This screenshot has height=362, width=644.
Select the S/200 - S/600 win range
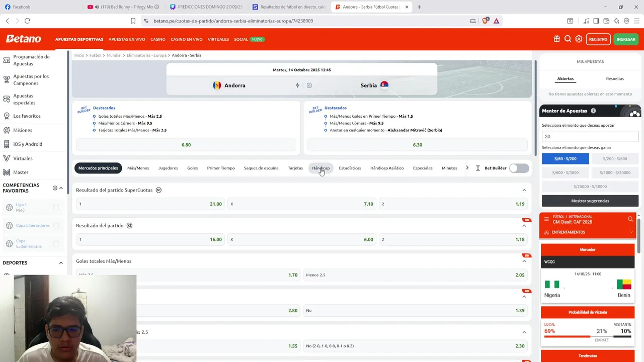615,159
